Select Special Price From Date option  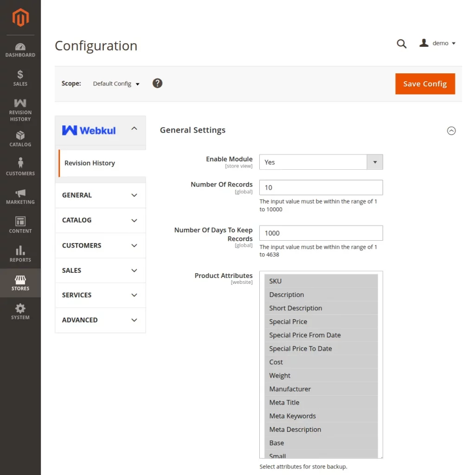click(321, 335)
